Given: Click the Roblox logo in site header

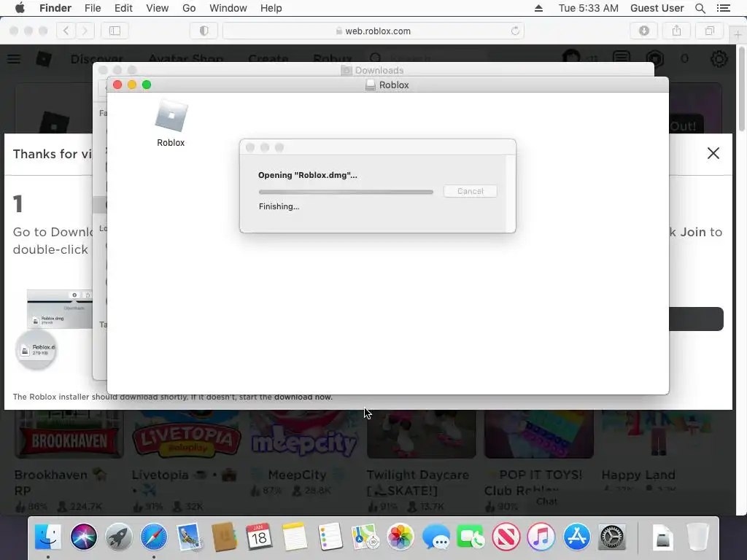Looking at the screenshot, I should pyautogui.click(x=44, y=59).
